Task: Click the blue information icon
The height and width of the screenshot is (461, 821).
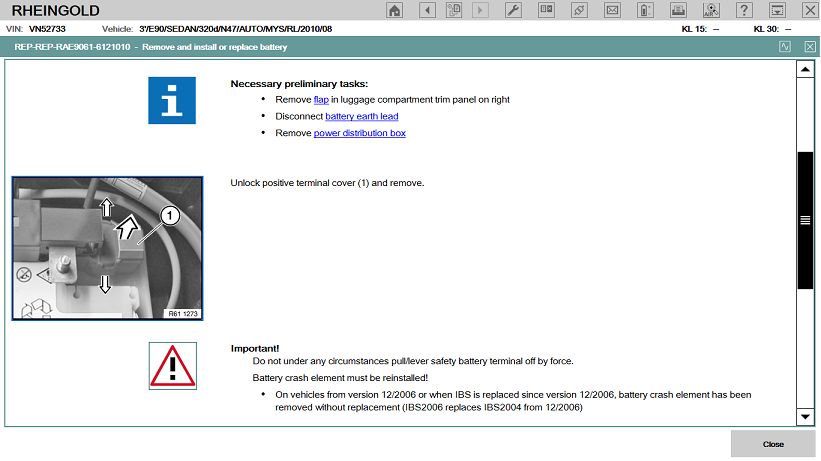Action: [172, 101]
